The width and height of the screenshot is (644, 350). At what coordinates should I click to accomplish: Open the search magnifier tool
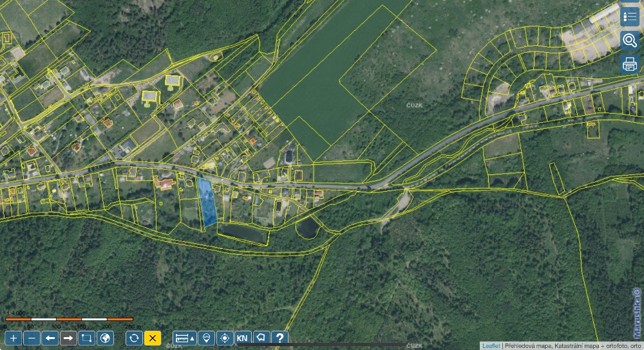click(x=630, y=41)
